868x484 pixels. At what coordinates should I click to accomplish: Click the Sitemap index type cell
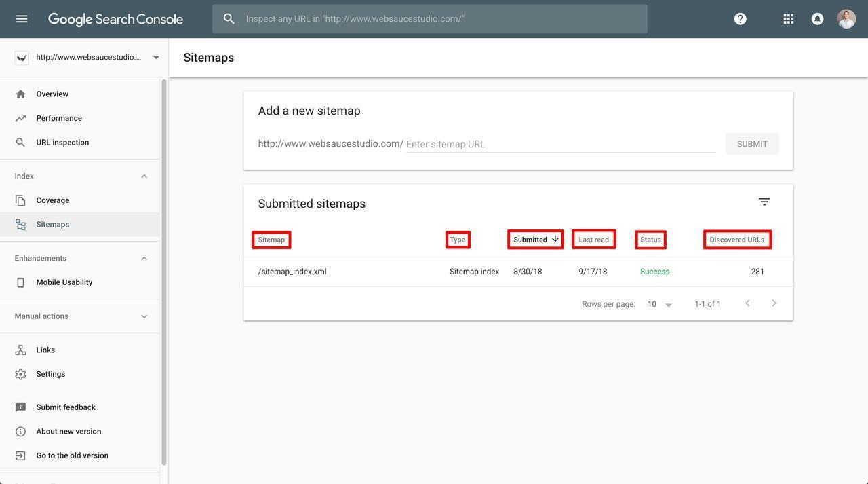click(x=475, y=272)
